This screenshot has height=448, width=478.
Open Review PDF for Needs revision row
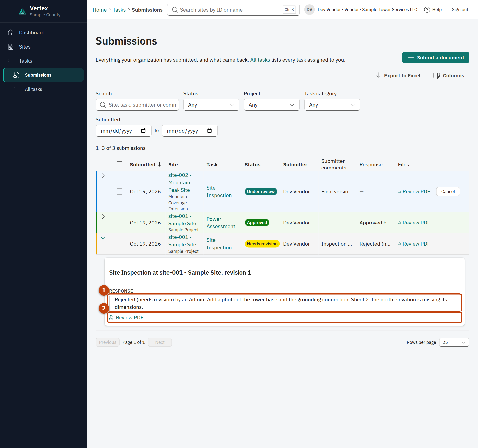(x=416, y=244)
